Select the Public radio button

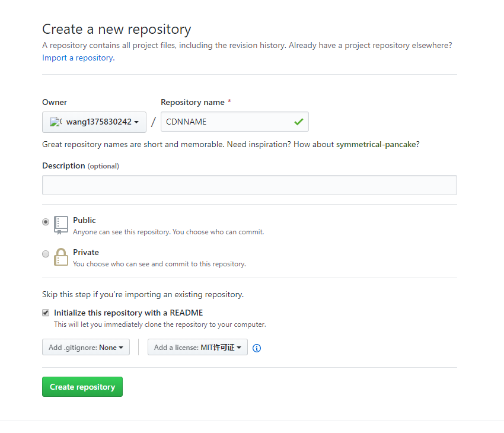pos(46,222)
